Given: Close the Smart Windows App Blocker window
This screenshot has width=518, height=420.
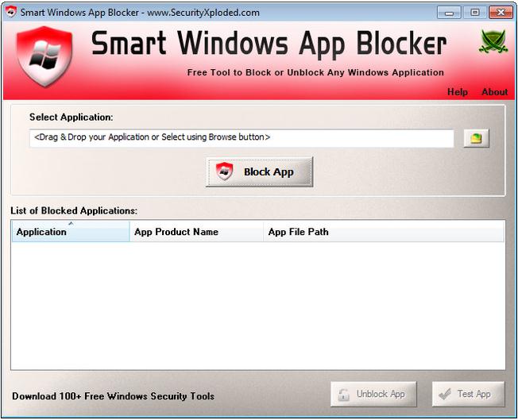Looking at the screenshot, I should (x=501, y=13).
